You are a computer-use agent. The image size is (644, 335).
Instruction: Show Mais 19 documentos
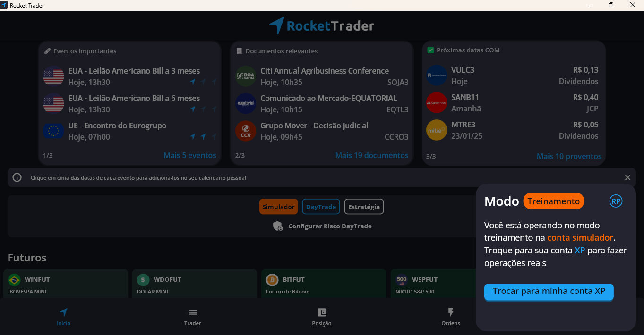372,155
